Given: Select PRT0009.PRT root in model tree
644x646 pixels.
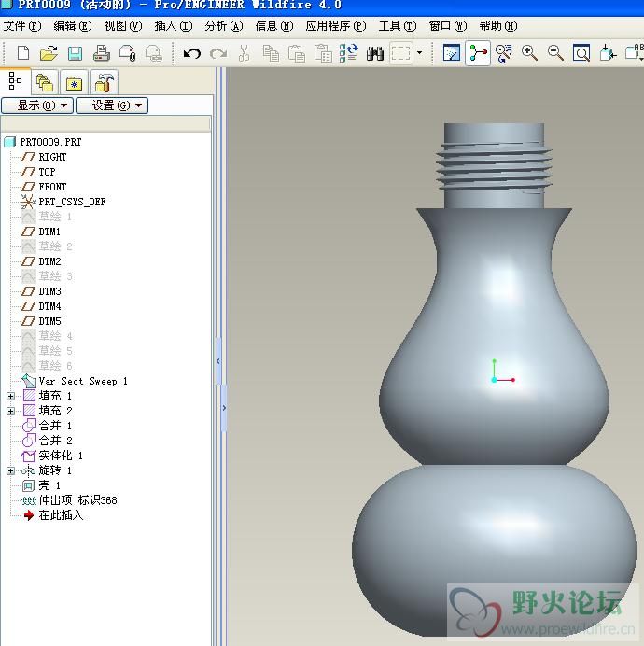Looking at the screenshot, I should coord(50,142).
